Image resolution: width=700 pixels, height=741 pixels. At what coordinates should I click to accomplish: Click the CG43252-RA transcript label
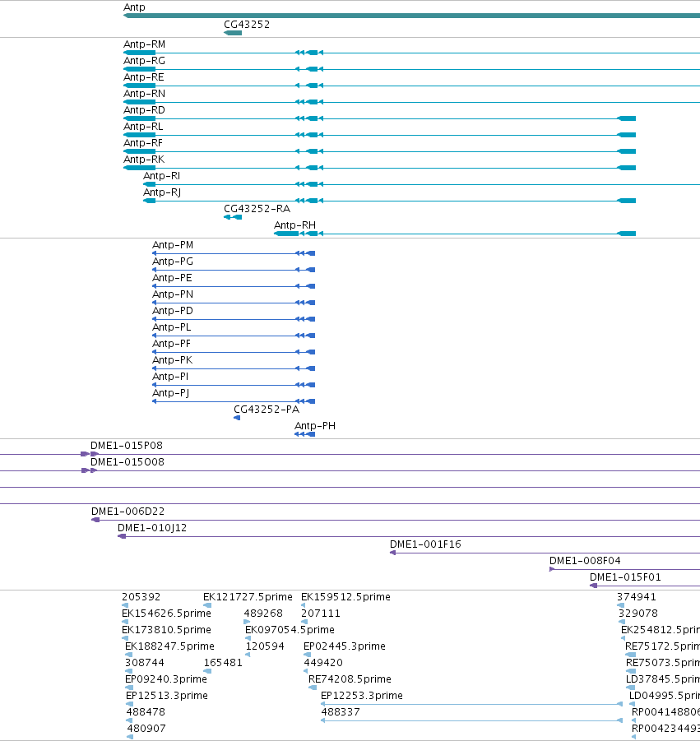pyautogui.click(x=257, y=209)
